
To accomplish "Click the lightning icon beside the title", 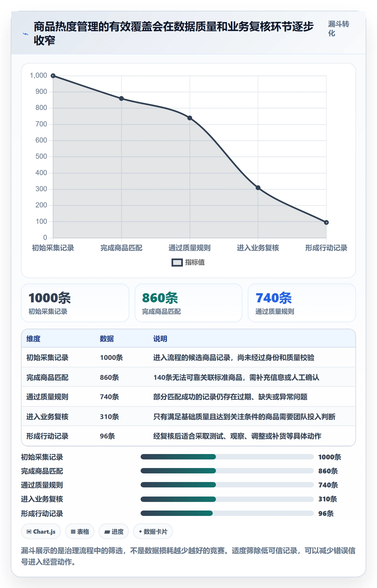I will 26,34.
